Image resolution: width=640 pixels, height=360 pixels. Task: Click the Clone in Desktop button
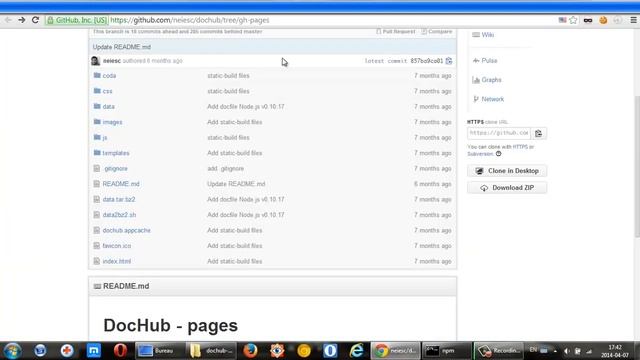[507, 171]
